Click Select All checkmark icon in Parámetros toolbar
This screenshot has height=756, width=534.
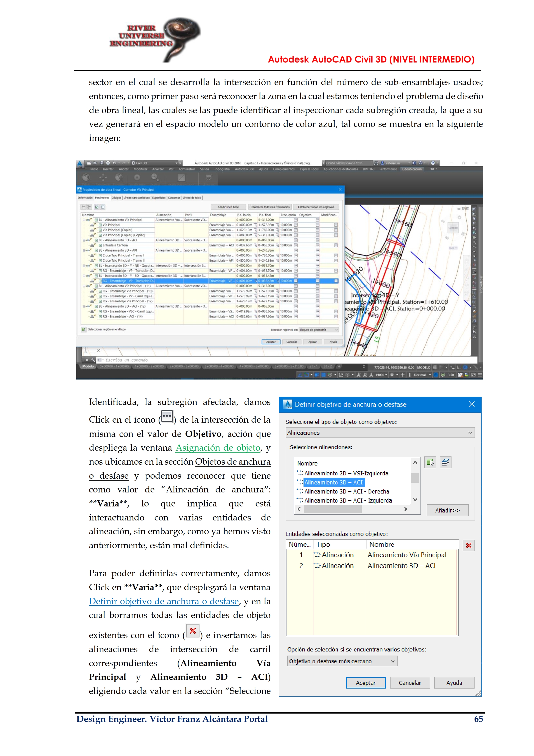click(97, 207)
